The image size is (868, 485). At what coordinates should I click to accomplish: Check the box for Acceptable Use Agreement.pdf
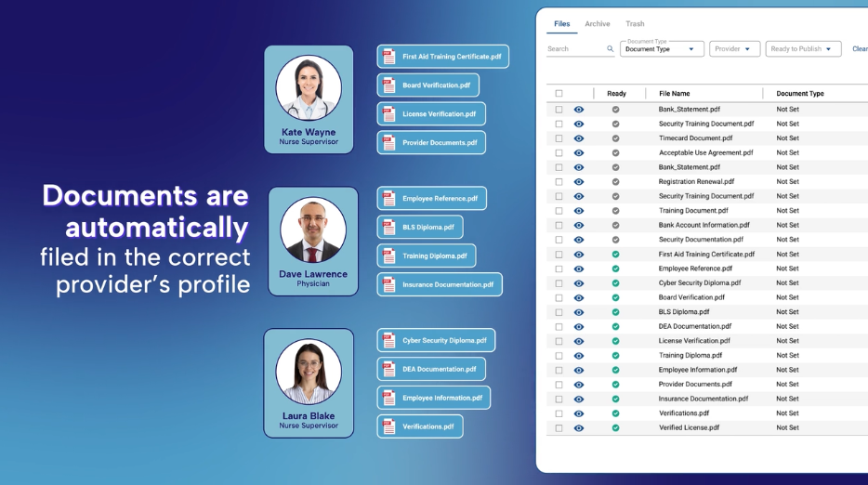tap(559, 152)
